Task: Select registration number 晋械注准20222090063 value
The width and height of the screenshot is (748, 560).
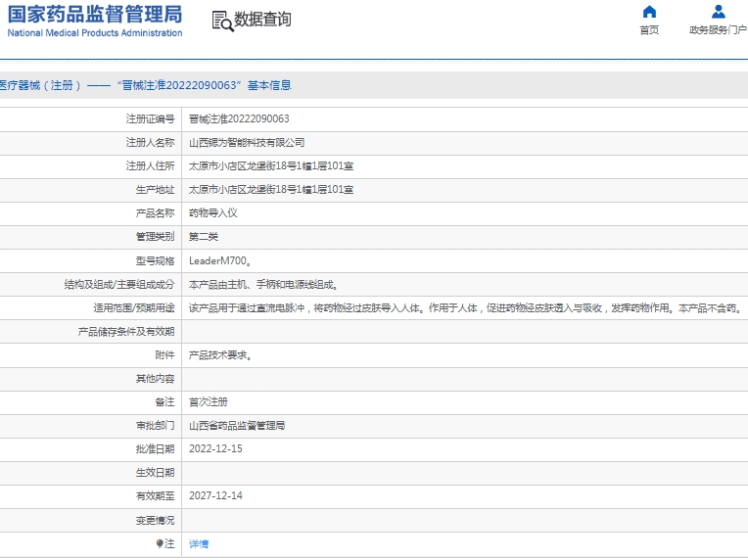Action: click(x=239, y=118)
